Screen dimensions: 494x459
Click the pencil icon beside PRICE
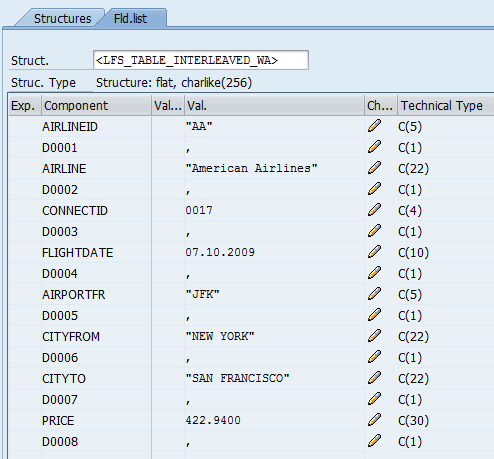click(x=374, y=420)
